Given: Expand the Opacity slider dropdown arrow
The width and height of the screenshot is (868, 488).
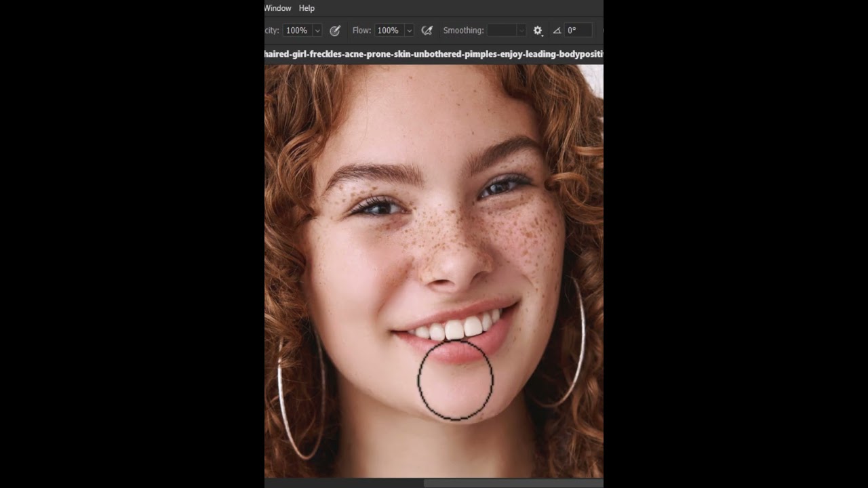Looking at the screenshot, I should tap(317, 30).
